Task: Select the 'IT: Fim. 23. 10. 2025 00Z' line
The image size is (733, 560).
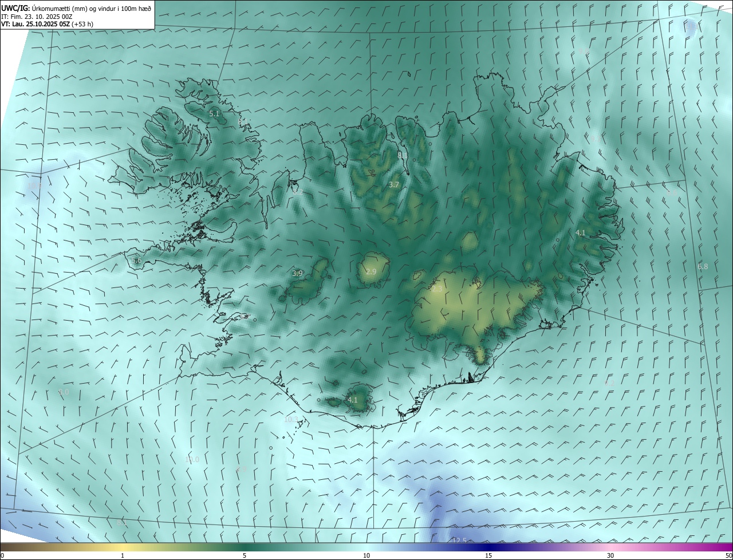Action: 37,17
